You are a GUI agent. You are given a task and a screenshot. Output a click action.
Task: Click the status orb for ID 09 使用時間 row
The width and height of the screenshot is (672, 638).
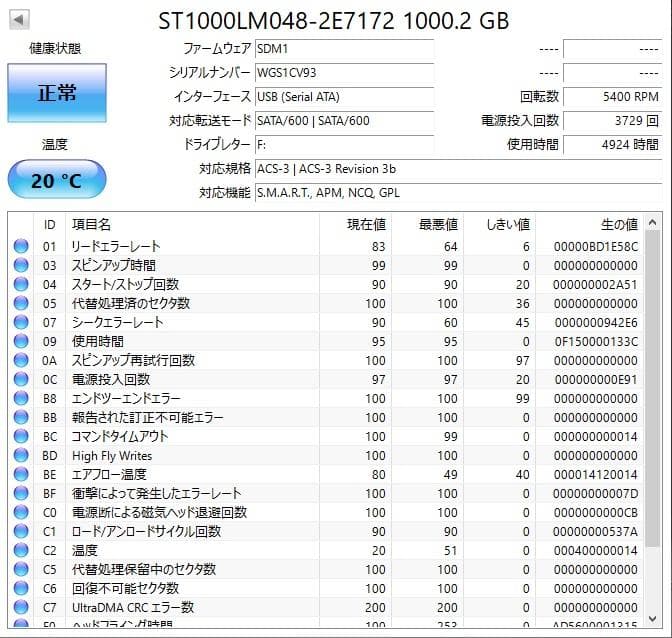coord(21,341)
